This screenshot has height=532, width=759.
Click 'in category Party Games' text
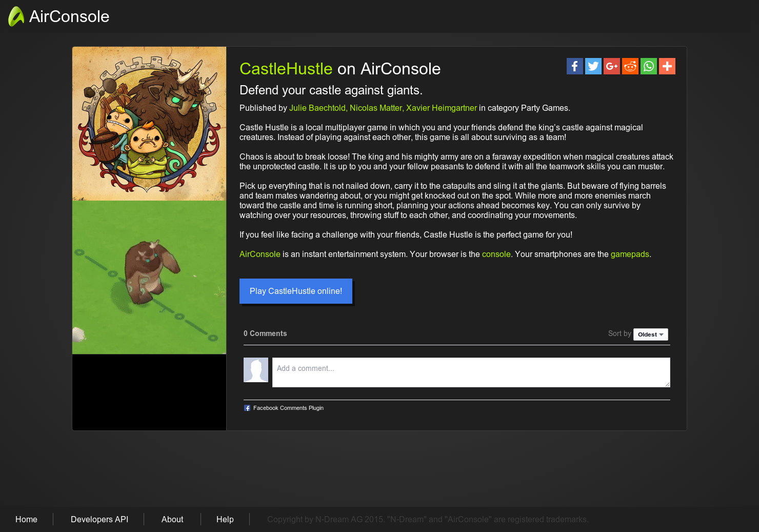point(524,108)
